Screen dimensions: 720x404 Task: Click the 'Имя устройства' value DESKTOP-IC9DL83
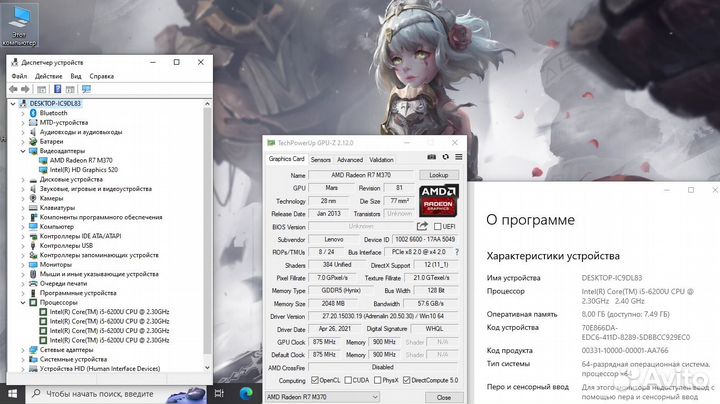pos(612,278)
